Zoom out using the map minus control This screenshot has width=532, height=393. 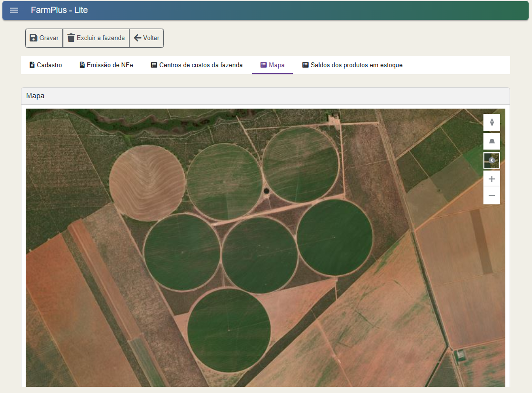492,196
